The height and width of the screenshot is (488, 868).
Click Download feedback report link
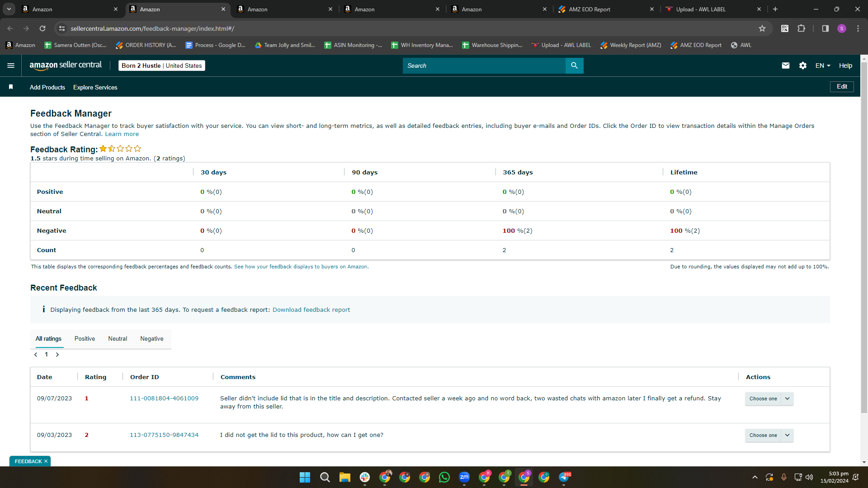pyautogui.click(x=311, y=310)
